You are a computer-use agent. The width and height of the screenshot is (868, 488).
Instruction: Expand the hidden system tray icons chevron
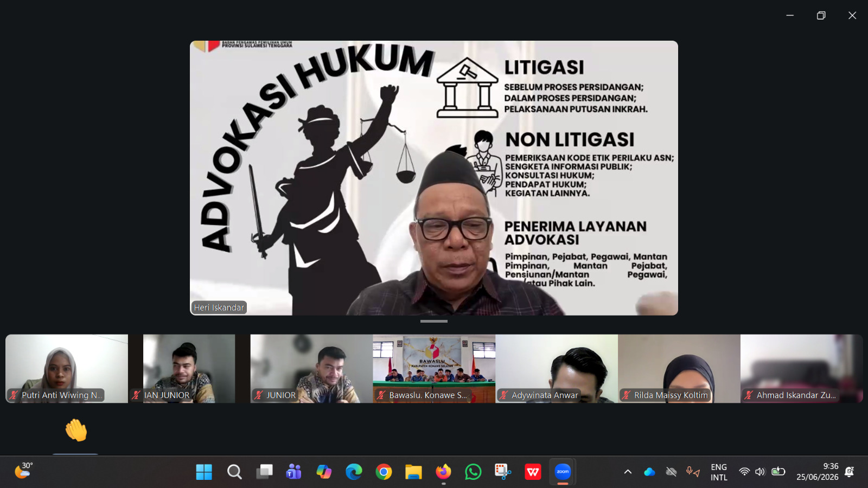point(628,472)
